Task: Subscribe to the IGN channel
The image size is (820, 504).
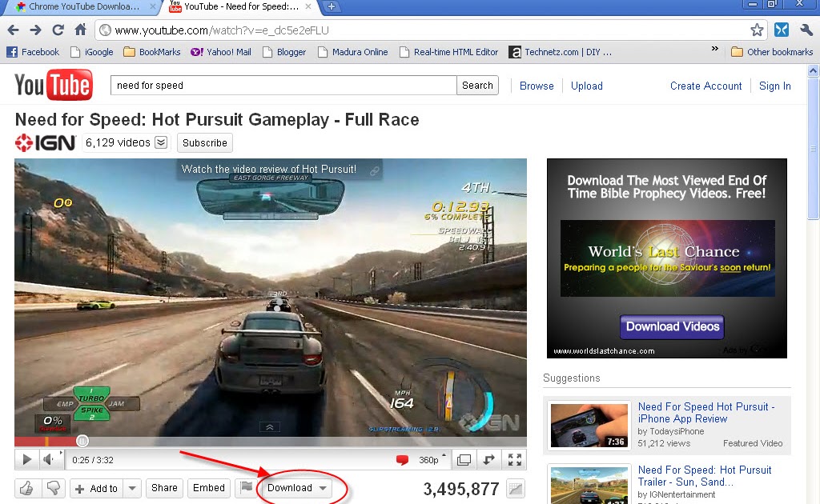Action: click(204, 142)
